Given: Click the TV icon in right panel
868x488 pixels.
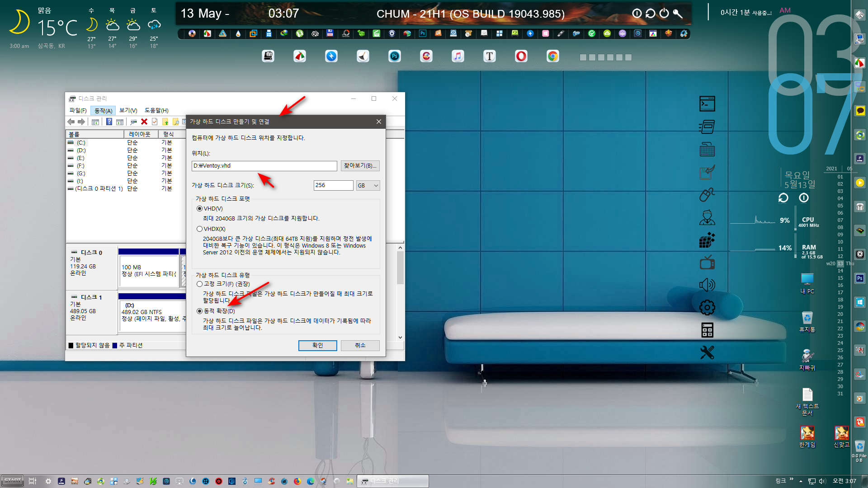Looking at the screenshot, I should click(x=707, y=262).
